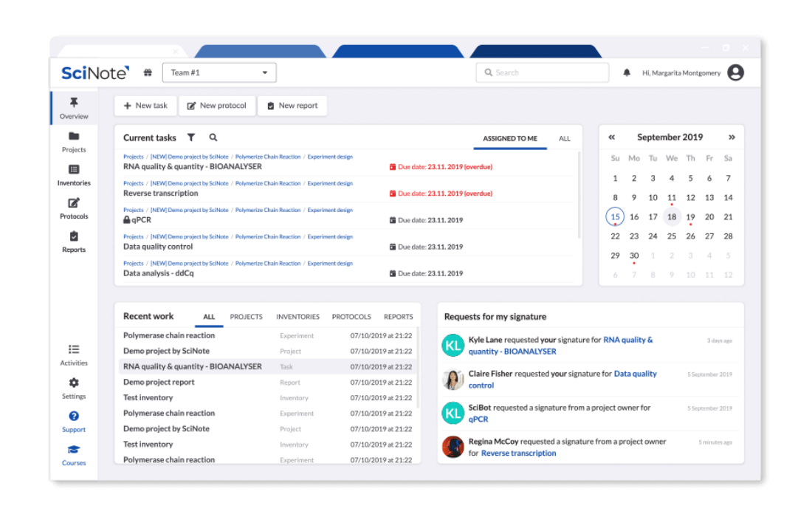This screenshot has width=812, height=517.
Task: Click the Current tasks scrollbar
Action: (579, 196)
